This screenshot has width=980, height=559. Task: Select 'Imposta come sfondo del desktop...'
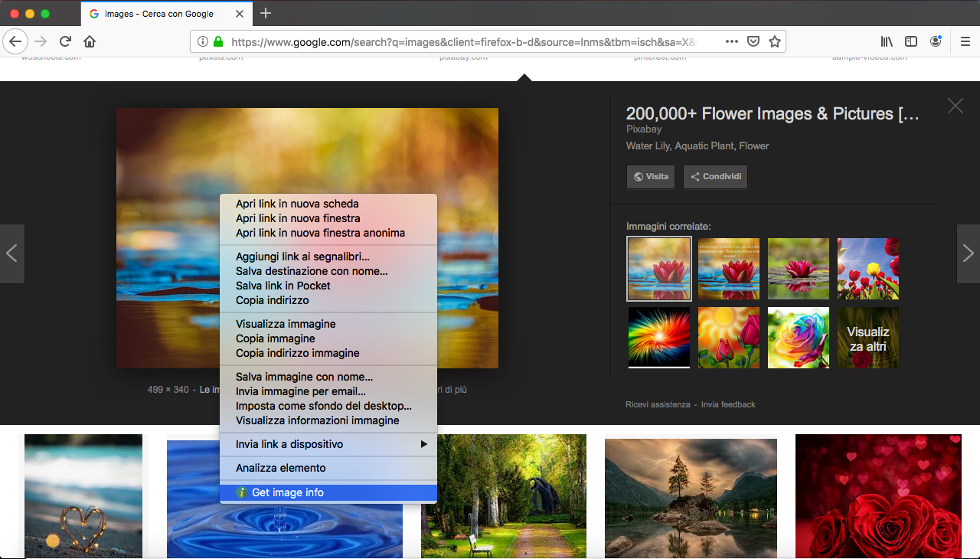pos(328,406)
